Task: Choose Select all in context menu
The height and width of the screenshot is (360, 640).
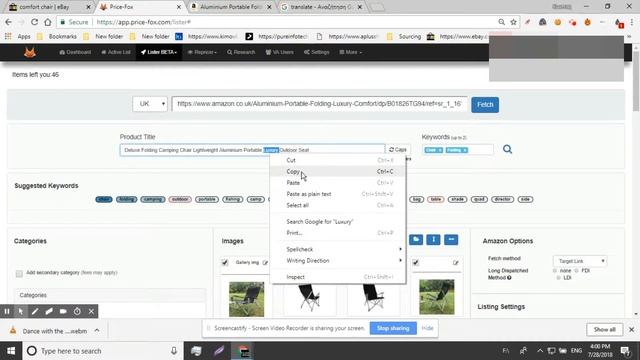Action: click(338, 205)
